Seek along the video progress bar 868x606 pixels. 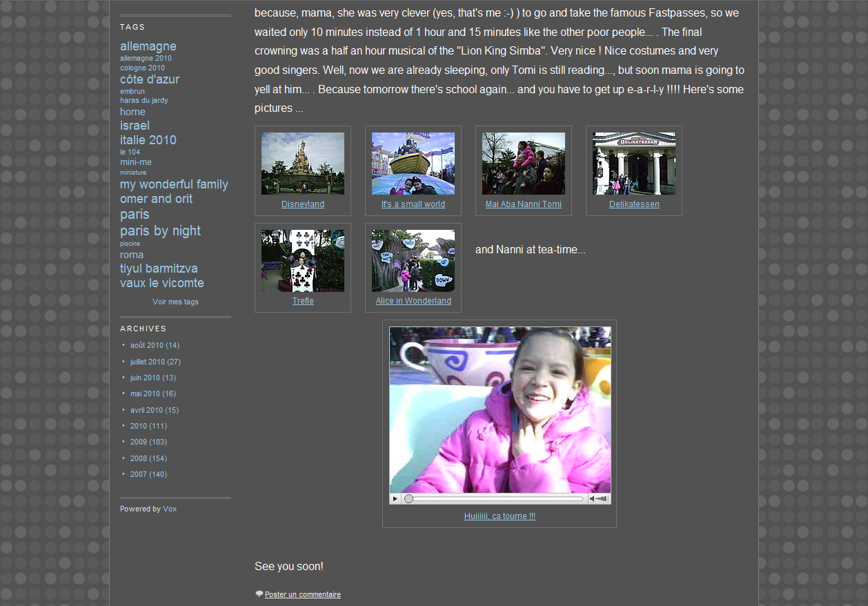pyautogui.click(x=497, y=498)
